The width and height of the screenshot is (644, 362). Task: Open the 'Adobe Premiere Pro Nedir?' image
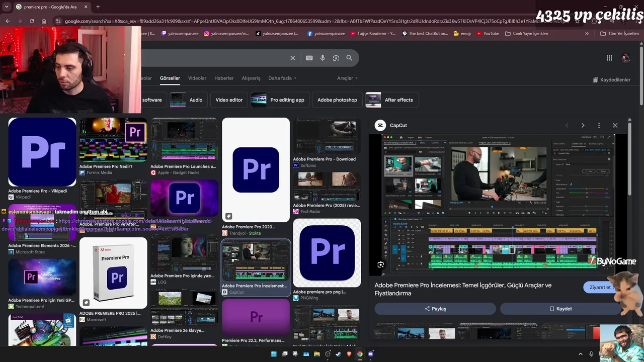pos(113,140)
